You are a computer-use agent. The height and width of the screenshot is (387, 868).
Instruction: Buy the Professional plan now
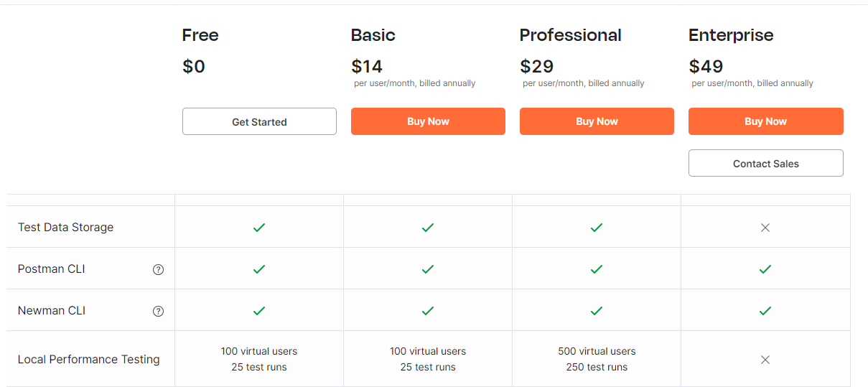click(597, 121)
